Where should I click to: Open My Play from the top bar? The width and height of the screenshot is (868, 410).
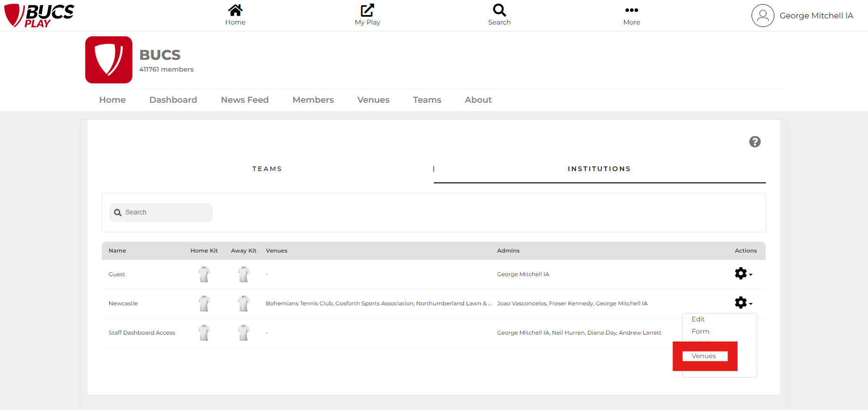367,15
